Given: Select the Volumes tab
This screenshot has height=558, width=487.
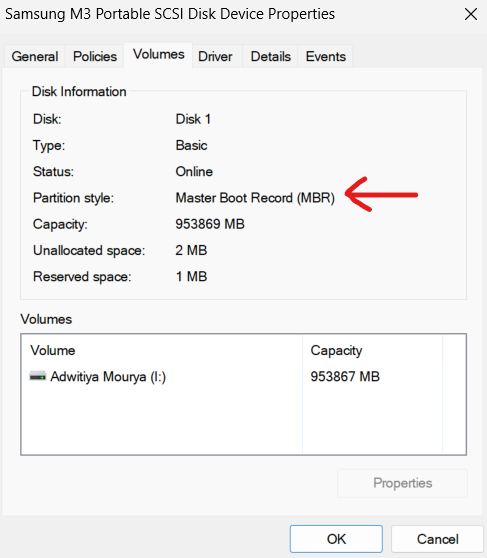Looking at the screenshot, I should pos(158,54).
